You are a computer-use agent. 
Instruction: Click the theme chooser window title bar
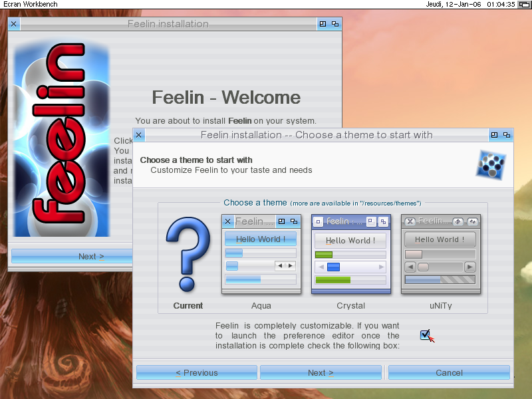point(317,135)
